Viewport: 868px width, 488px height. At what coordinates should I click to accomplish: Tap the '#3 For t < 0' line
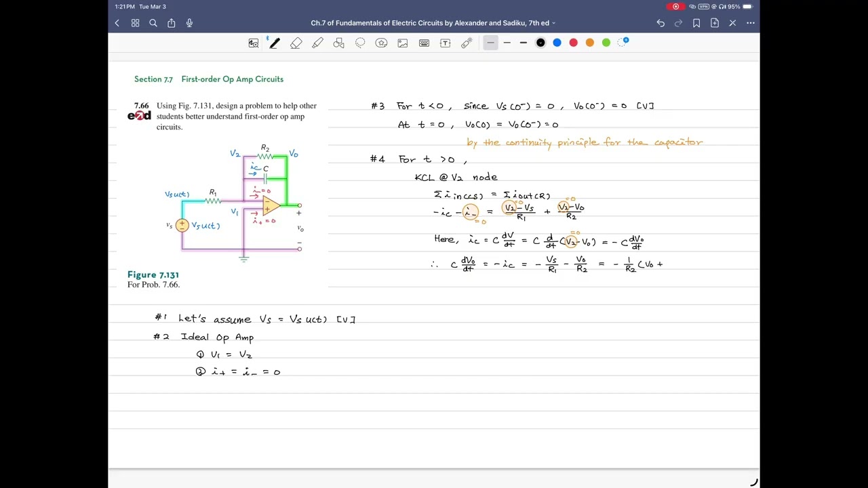[512, 106]
